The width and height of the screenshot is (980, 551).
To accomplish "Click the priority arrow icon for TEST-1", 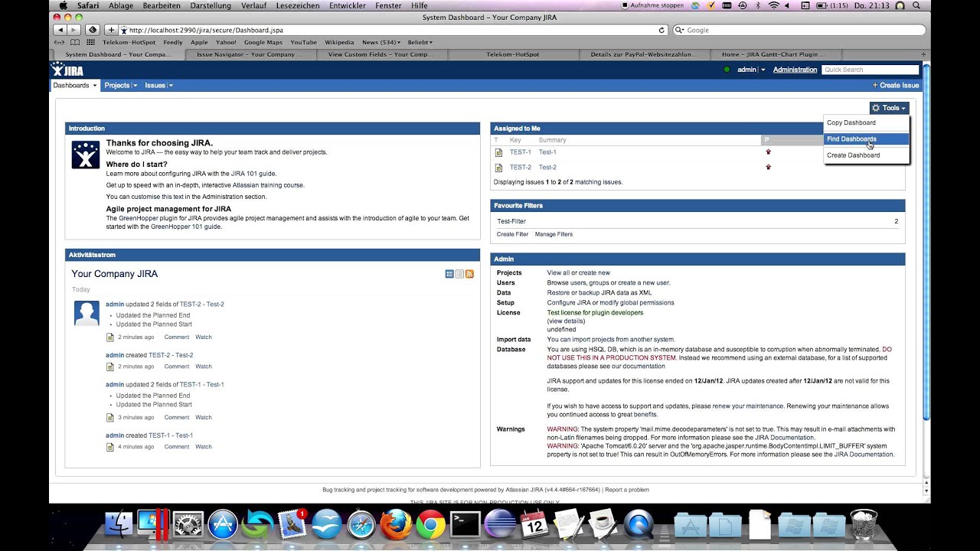I will tap(768, 152).
